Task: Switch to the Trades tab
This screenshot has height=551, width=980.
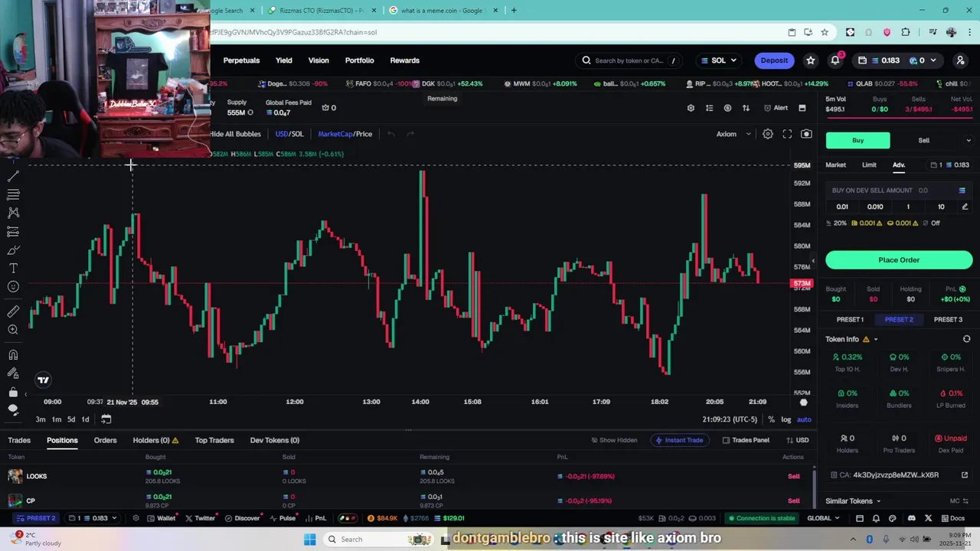Action: click(x=19, y=440)
